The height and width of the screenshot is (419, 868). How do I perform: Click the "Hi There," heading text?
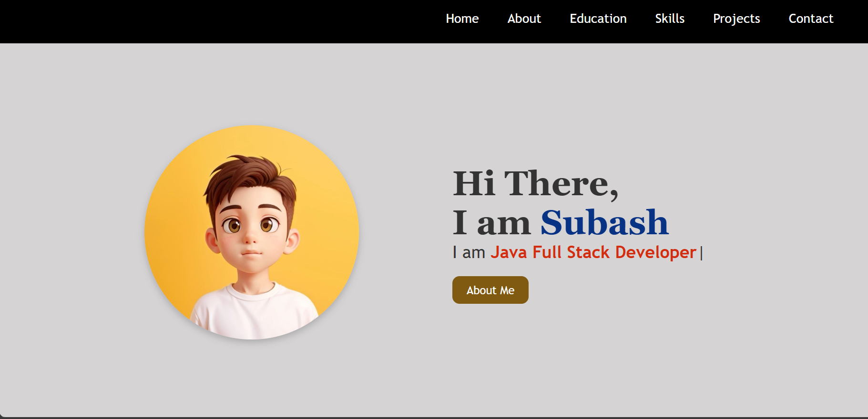[x=535, y=183]
